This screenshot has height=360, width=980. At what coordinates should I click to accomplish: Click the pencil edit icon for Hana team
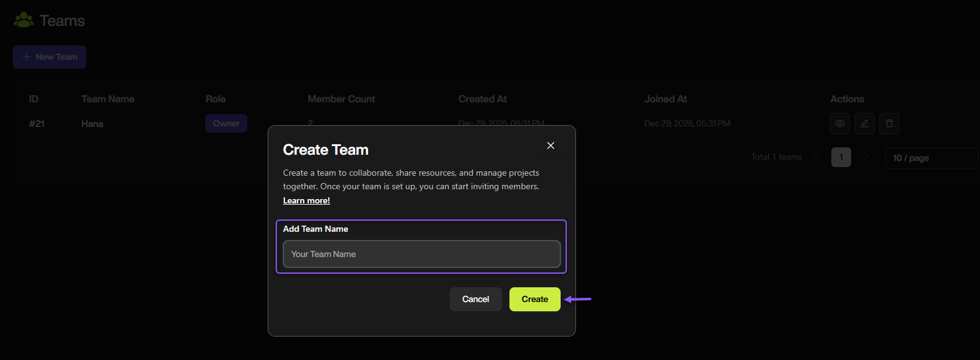click(864, 123)
